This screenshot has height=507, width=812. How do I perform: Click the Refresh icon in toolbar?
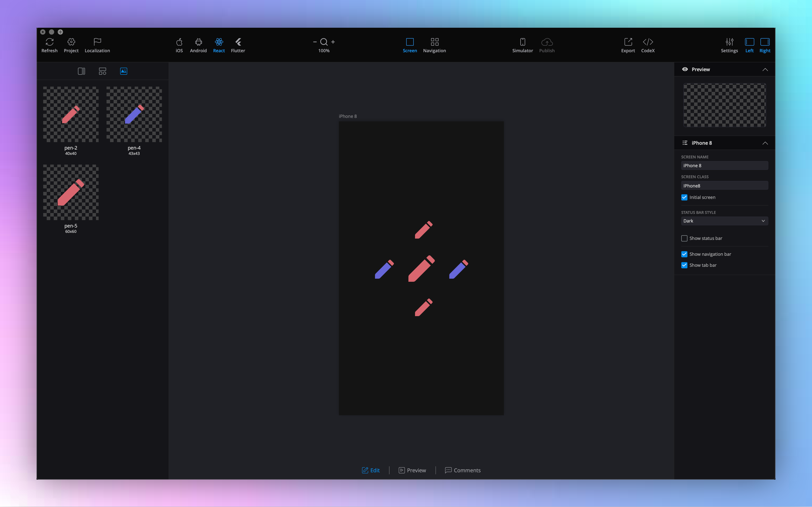point(49,42)
